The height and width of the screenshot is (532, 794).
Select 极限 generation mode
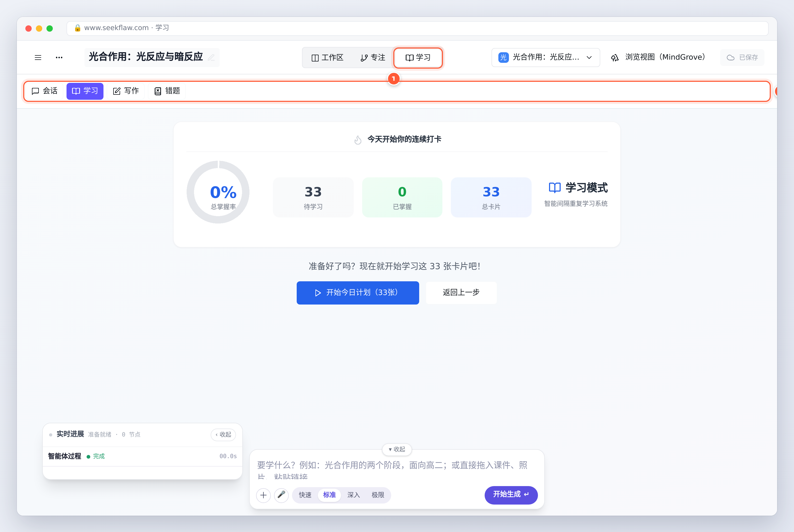coord(378,495)
